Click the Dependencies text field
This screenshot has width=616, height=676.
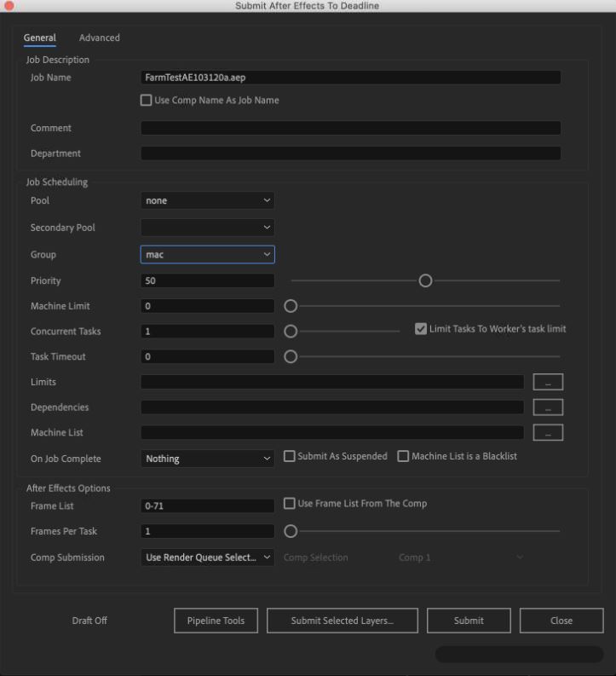pos(332,407)
